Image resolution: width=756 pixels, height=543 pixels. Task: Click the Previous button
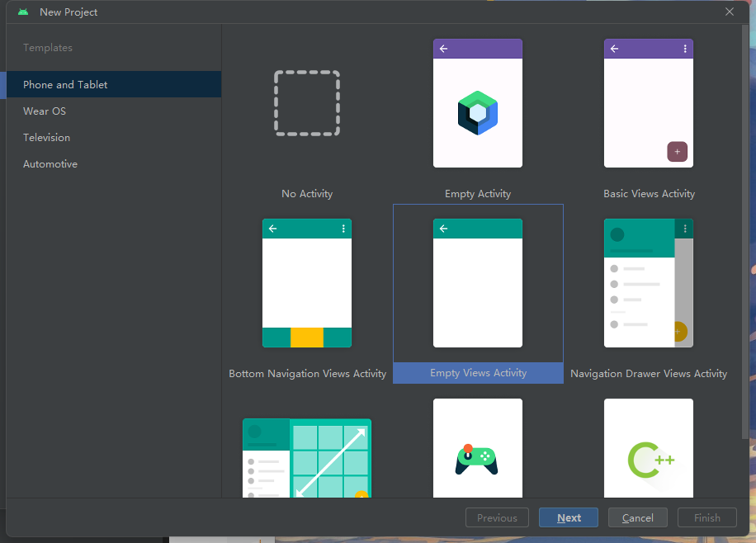(497, 517)
